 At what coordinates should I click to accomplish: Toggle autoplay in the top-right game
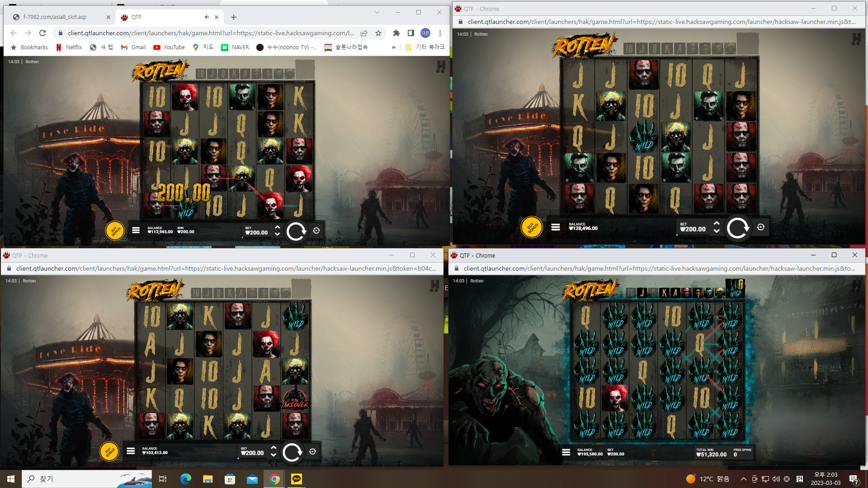(x=761, y=227)
